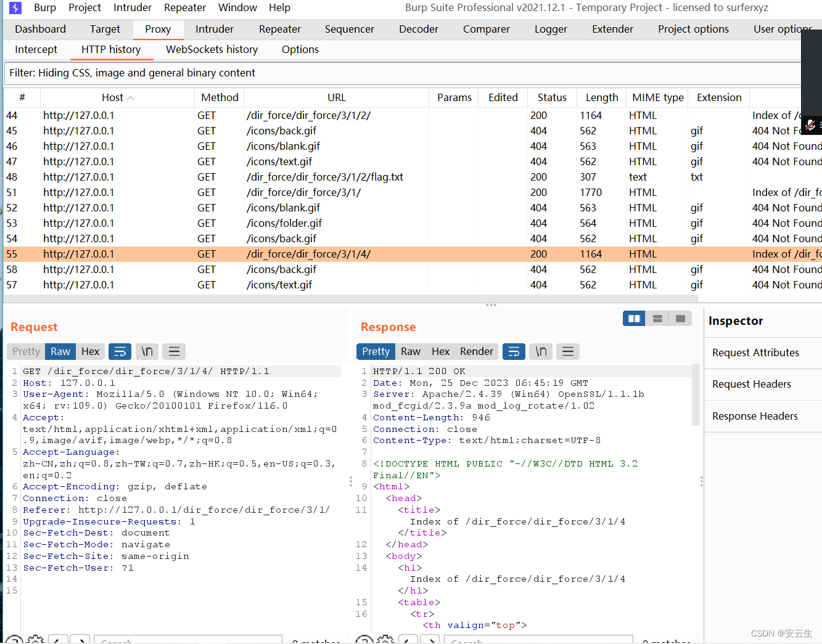Viewport: 822px width, 644px height.
Task: Switch to Logger tab
Action: (551, 29)
